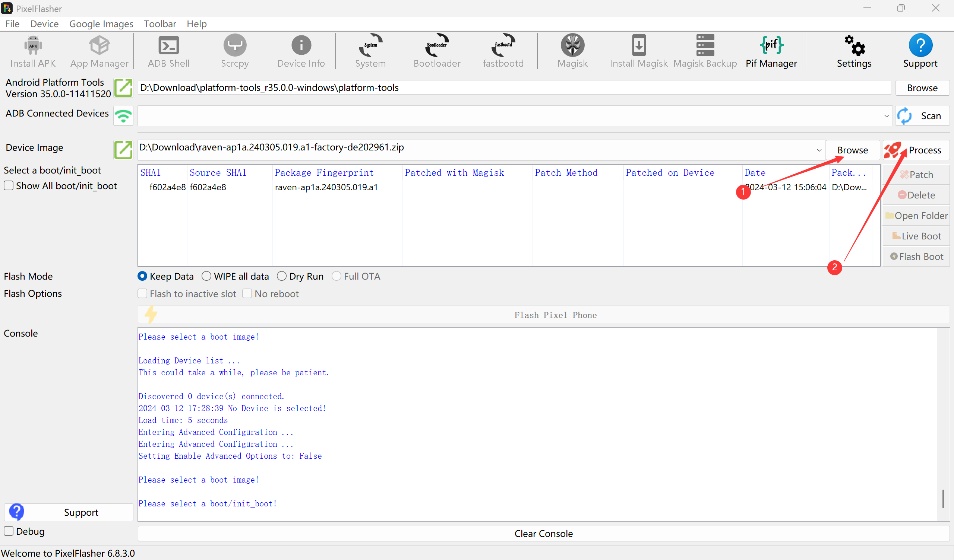Click the Source SHA1 column header
Image resolution: width=954 pixels, height=560 pixels.
(x=230, y=172)
